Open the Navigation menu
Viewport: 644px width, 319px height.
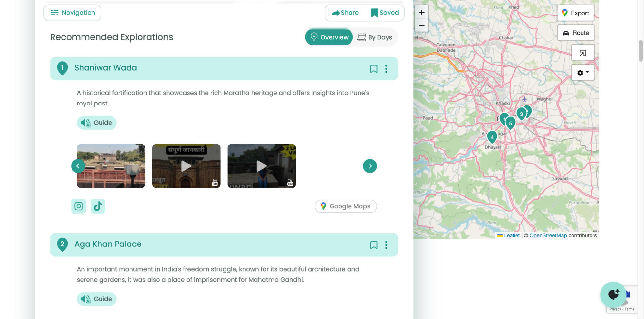click(72, 13)
